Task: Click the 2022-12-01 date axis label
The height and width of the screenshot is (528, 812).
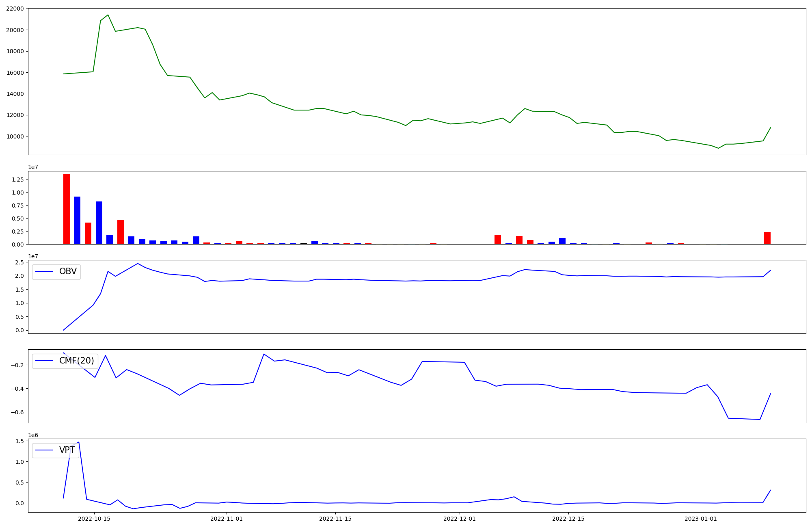Action: 460,519
